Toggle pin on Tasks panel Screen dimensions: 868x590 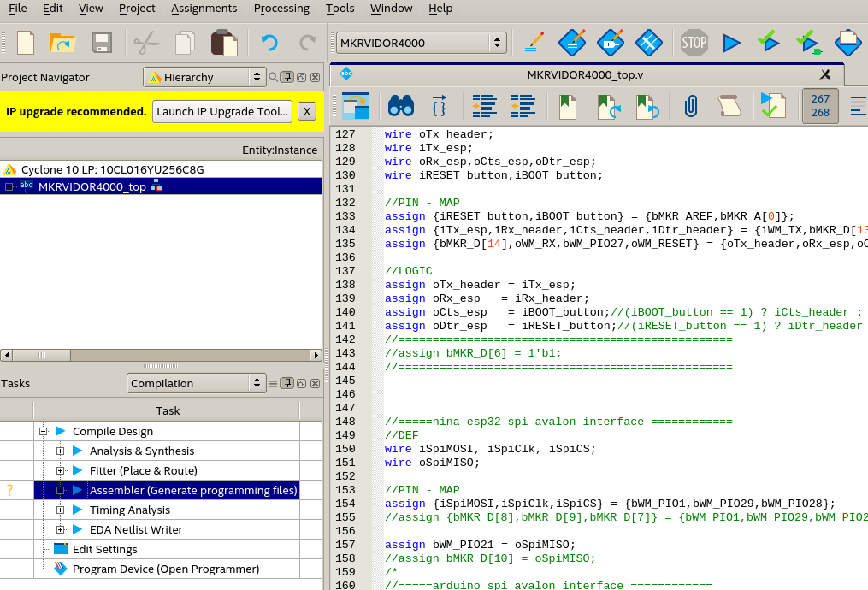[287, 384]
